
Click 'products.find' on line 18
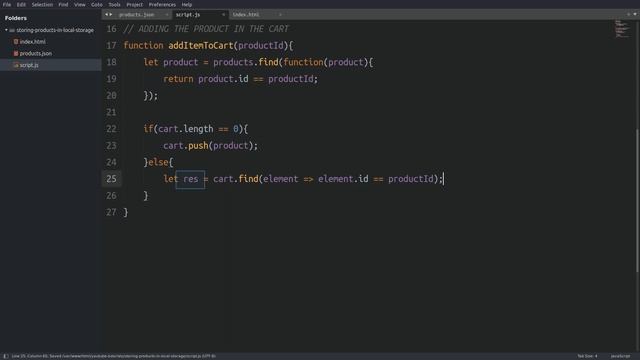pyautogui.click(x=245, y=62)
